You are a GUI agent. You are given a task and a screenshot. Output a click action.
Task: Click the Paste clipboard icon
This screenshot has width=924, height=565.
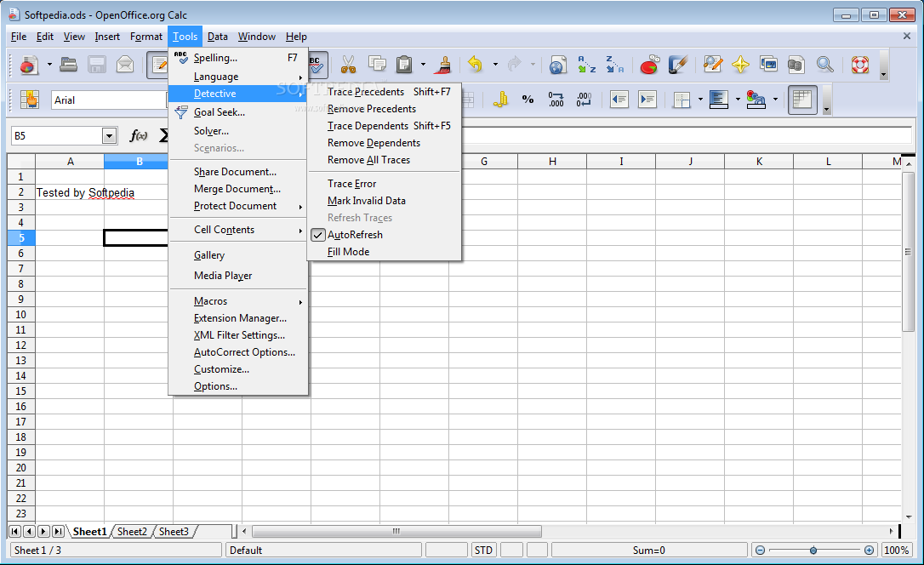coord(404,64)
